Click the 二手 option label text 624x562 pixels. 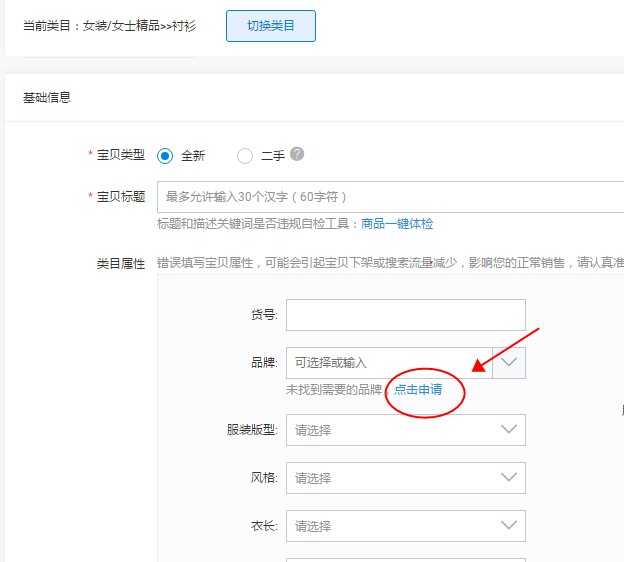(x=273, y=156)
